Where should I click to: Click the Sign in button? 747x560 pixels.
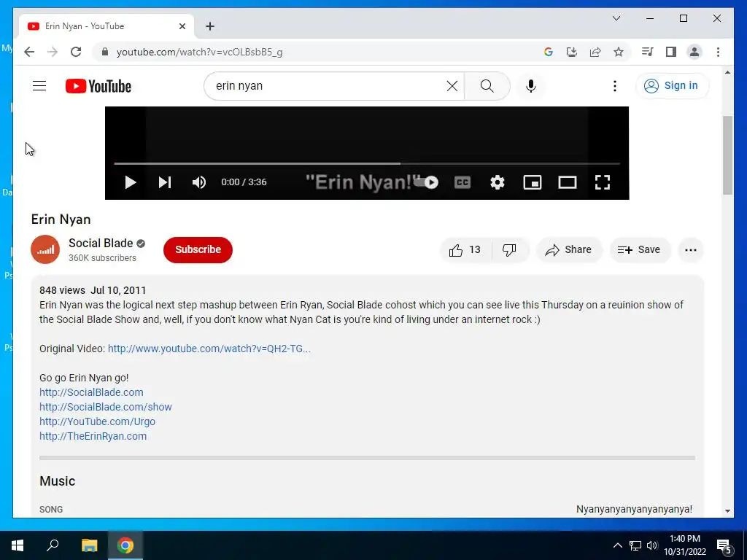[672, 86]
